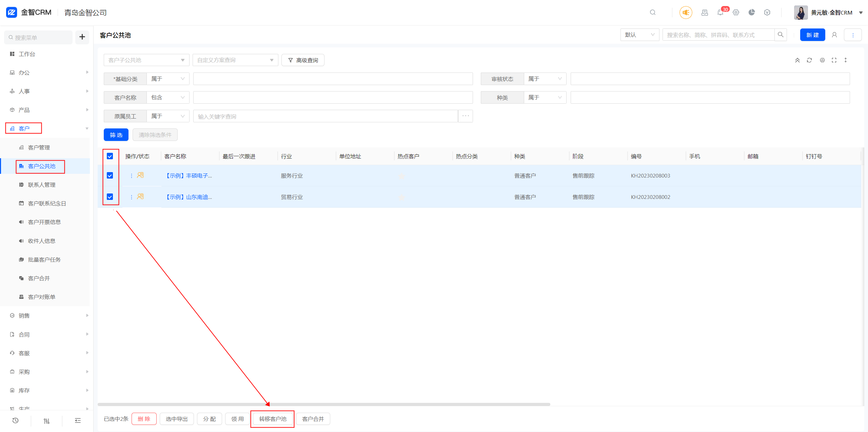The height and width of the screenshot is (432, 868).
Task: Collapse the sidebar with menu fold icon
Action: (78, 420)
